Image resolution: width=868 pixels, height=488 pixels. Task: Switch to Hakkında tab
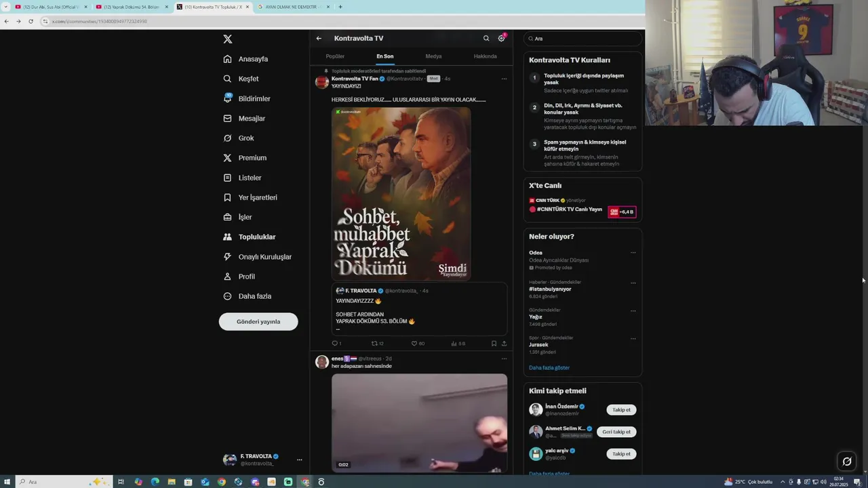click(x=486, y=56)
